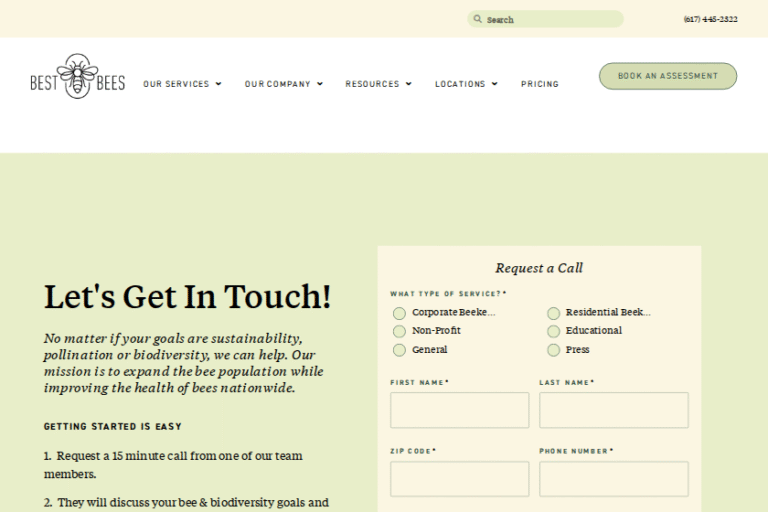The image size is (768, 512).
Task: Focus the Zip Code input field
Action: click(x=459, y=479)
